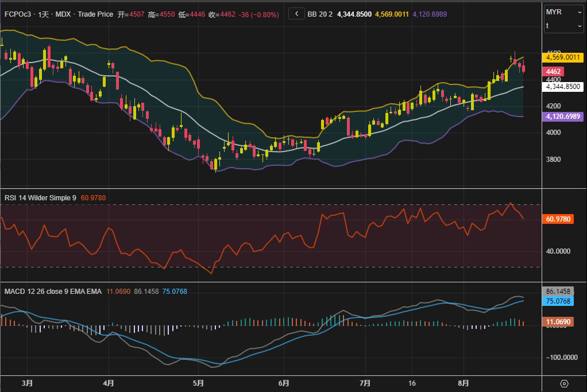Click the white 4,344.8500 price axis tag
Viewport: 587px width, 392px height.
(563, 87)
